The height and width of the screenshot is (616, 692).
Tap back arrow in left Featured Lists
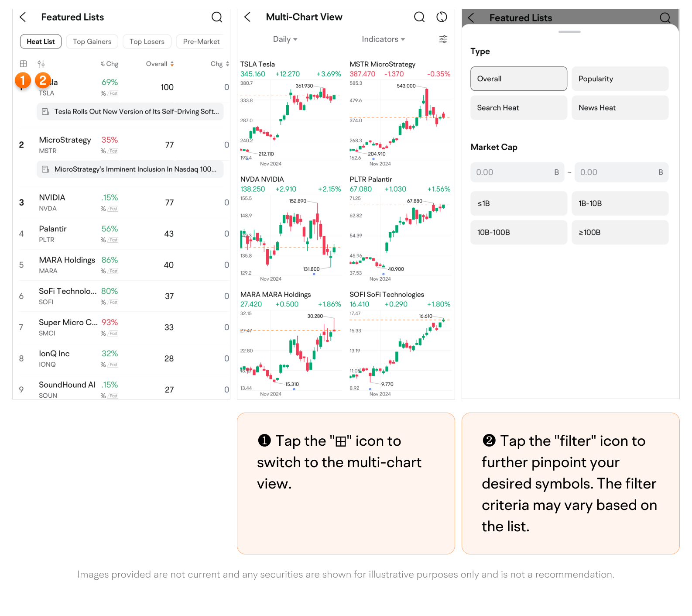[x=23, y=17]
